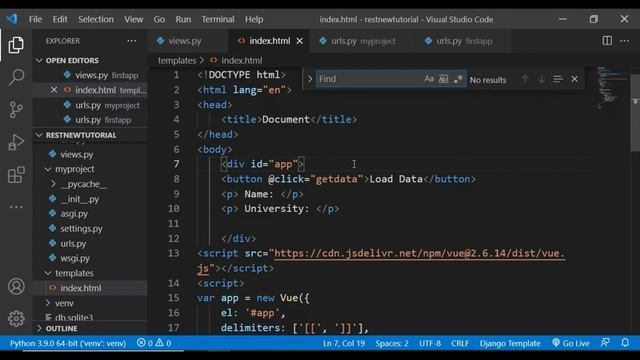Image resolution: width=640 pixels, height=360 pixels.
Task: Collapse the myproject folder
Action: pyautogui.click(x=75, y=169)
